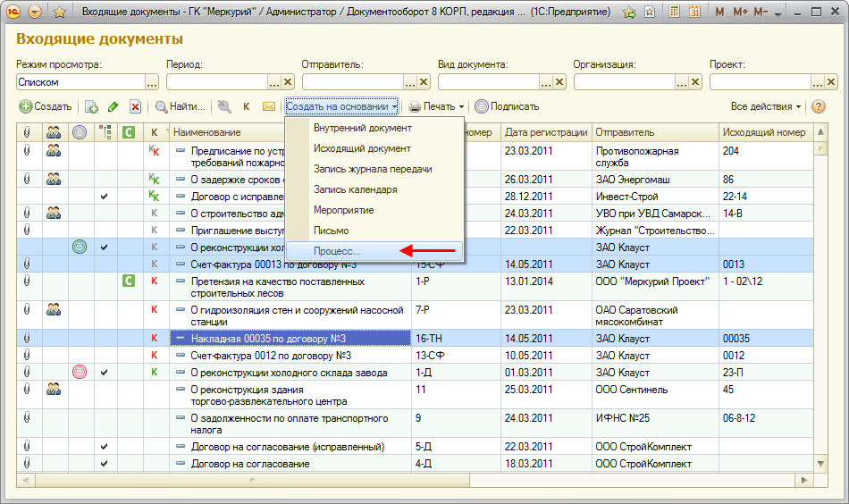This screenshot has width=849, height=504.
Task: Toggle checkmark in 'Договор на согласование (исправленный)' row
Action: [105, 446]
